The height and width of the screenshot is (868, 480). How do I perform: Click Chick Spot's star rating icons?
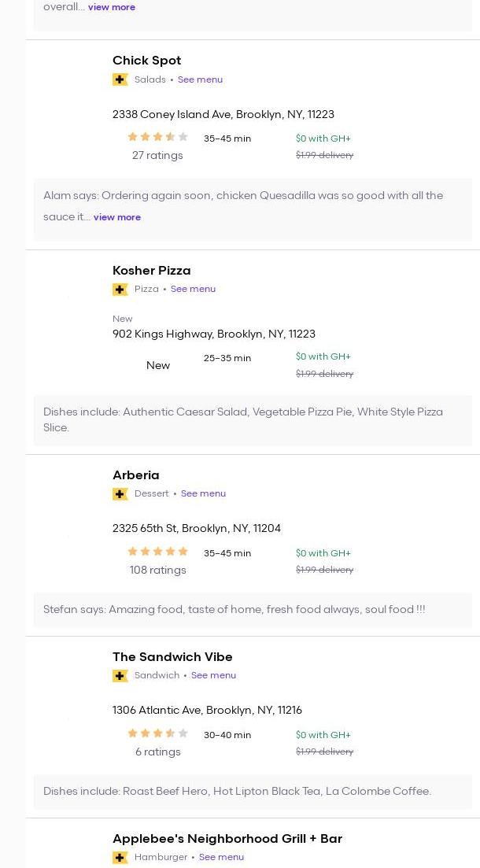pos(157,137)
